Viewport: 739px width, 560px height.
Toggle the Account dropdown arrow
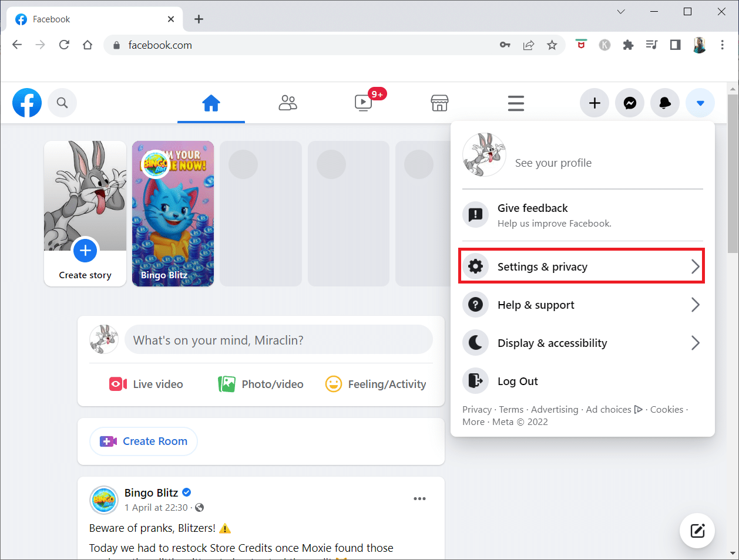click(x=700, y=103)
